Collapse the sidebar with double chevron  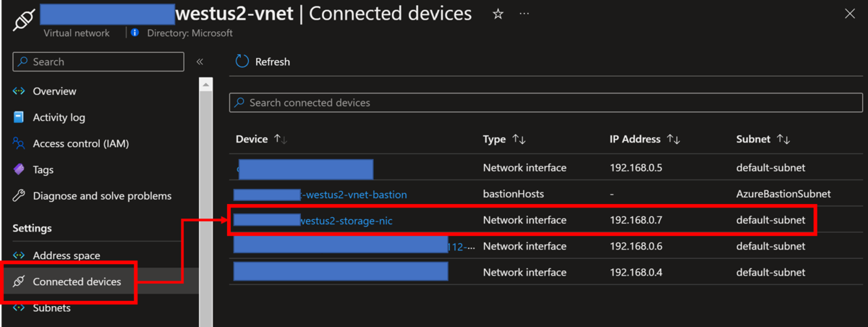click(x=200, y=62)
